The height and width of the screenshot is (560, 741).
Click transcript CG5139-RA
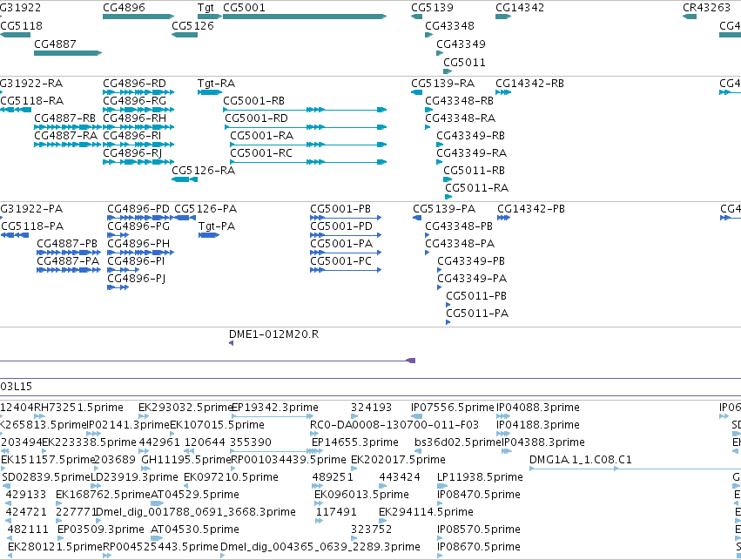417,92
